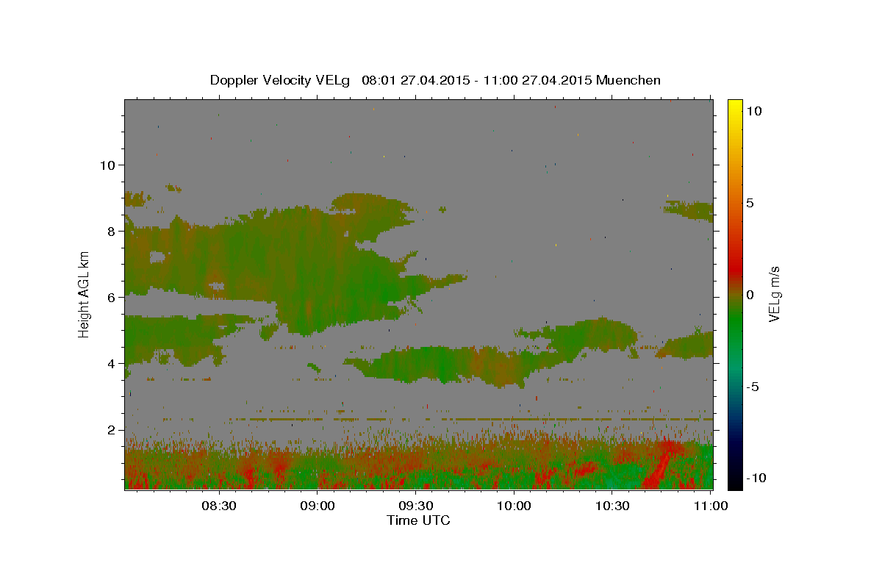Click the colorbar label '-10'

coord(756,478)
